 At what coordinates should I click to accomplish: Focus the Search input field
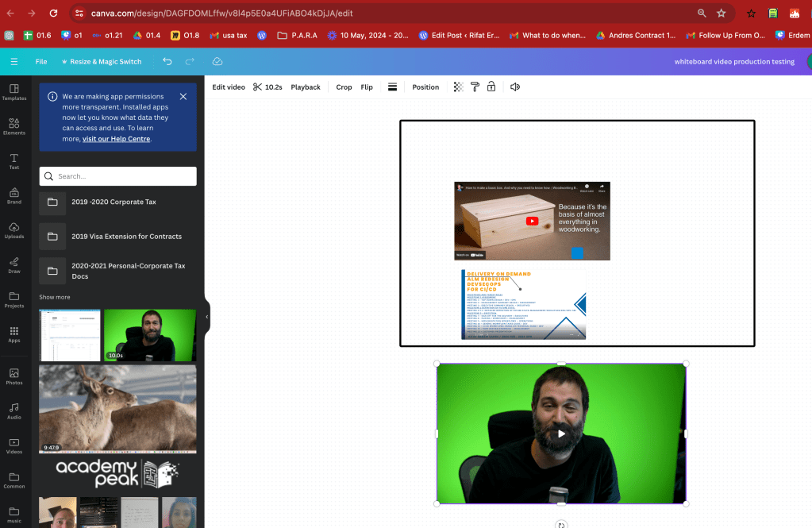(x=118, y=176)
